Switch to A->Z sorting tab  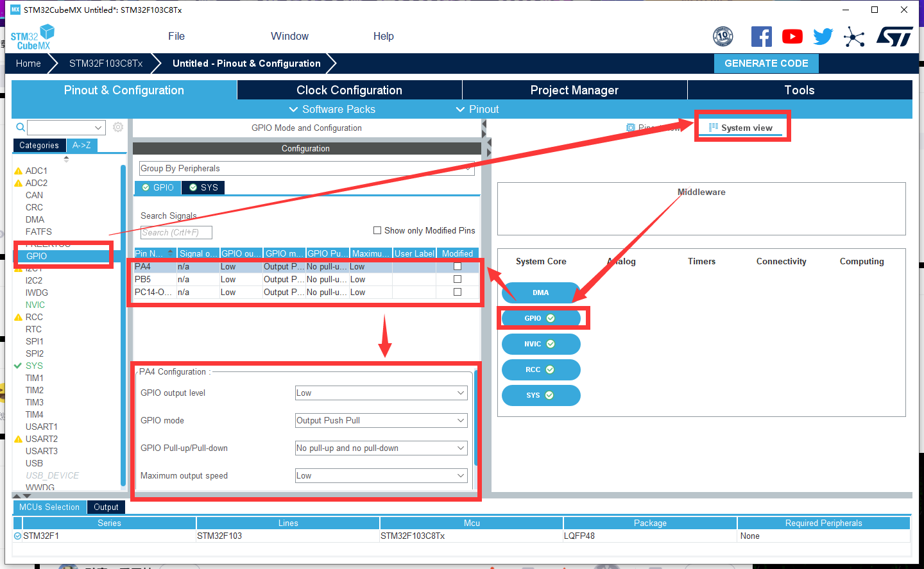(x=81, y=145)
